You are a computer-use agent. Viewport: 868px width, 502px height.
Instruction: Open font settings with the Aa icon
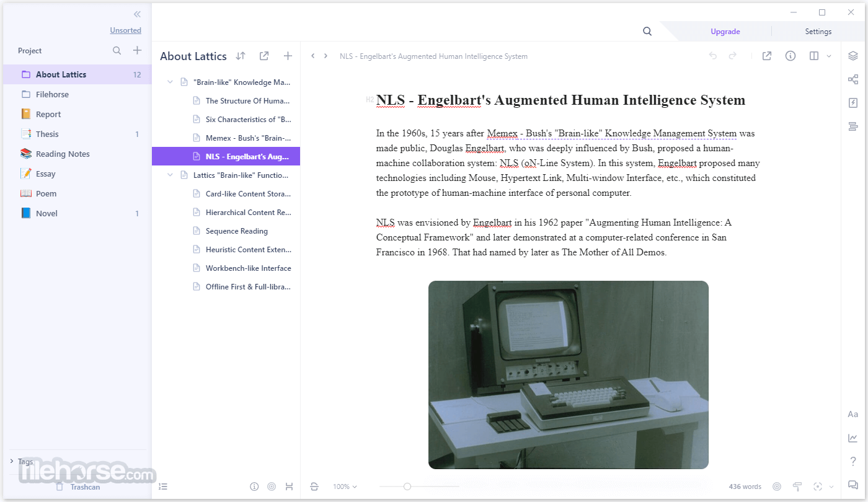(x=853, y=414)
